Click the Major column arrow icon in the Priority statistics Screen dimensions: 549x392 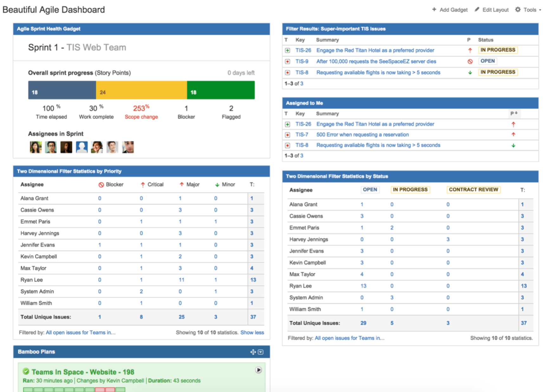click(x=182, y=184)
